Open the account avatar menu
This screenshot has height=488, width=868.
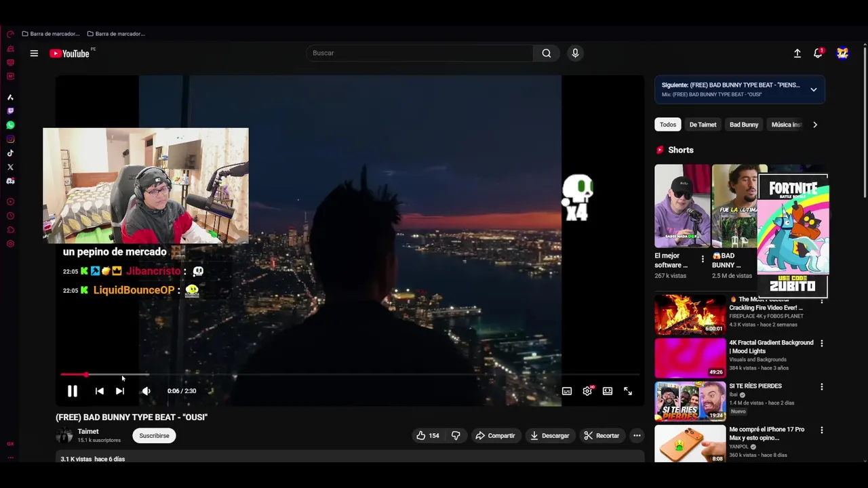click(842, 54)
